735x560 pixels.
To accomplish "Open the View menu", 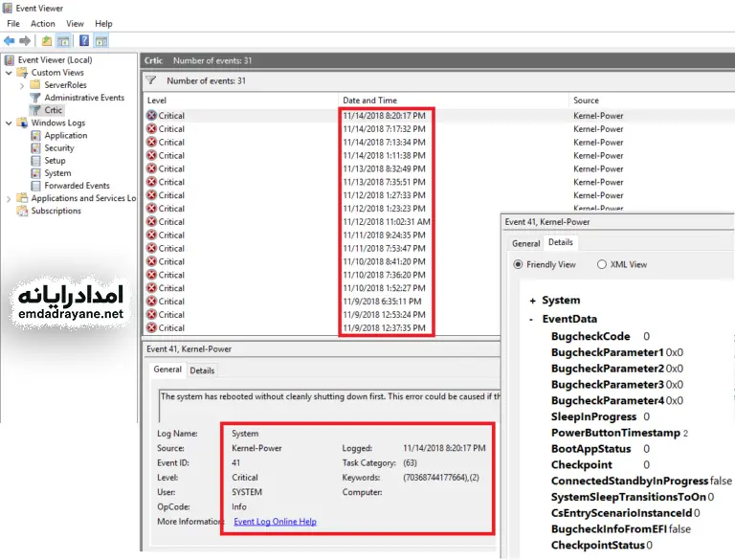I will click(75, 23).
